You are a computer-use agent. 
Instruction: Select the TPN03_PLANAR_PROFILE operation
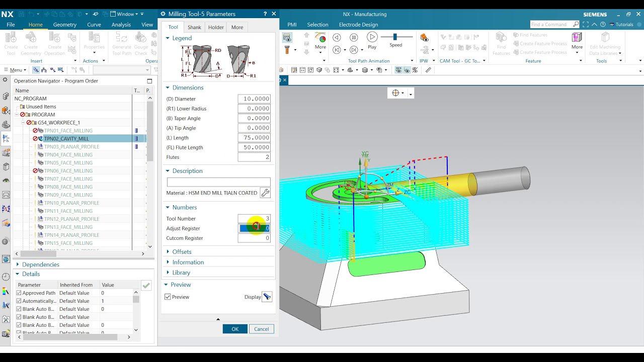coord(71,147)
